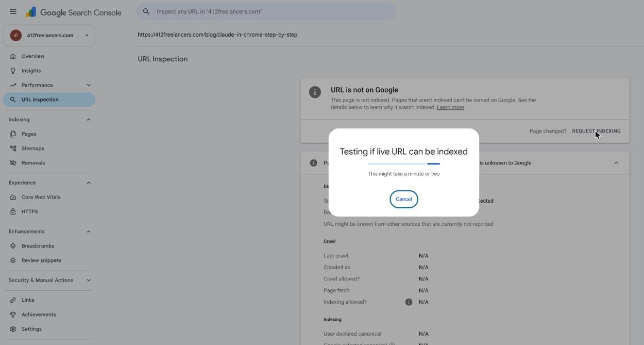Click the 'Crawled as' row label
Viewport: 644px width, 345px height.
tap(337, 267)
